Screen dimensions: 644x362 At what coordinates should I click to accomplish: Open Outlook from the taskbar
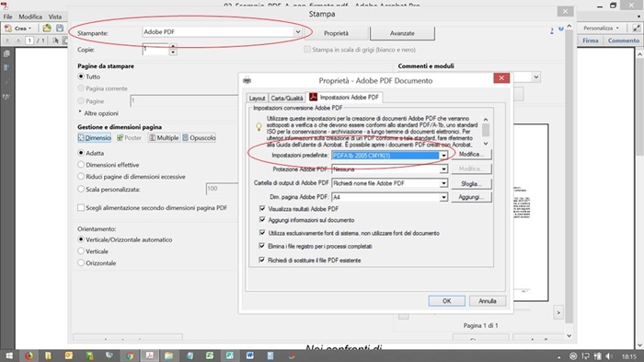(x=68, y=356)
